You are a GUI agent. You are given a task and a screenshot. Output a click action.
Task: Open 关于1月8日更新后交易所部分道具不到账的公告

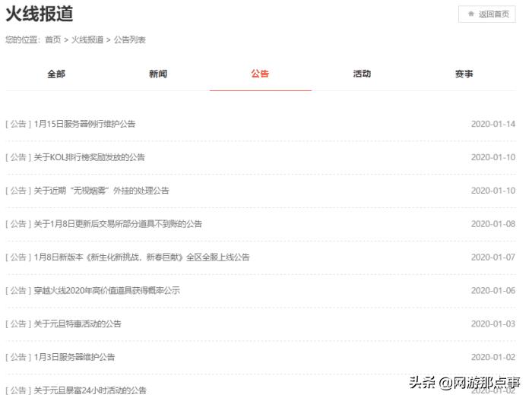pos(118,224)
